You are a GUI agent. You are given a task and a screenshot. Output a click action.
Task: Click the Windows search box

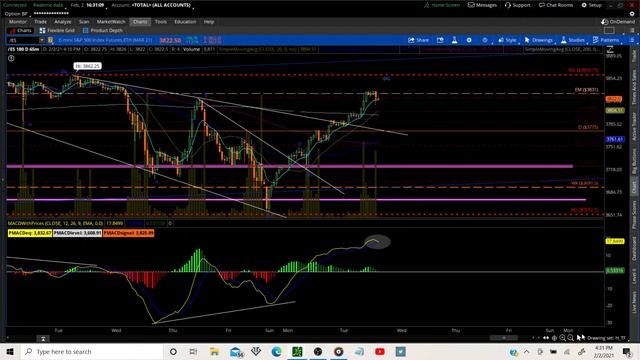coord(92,351)
